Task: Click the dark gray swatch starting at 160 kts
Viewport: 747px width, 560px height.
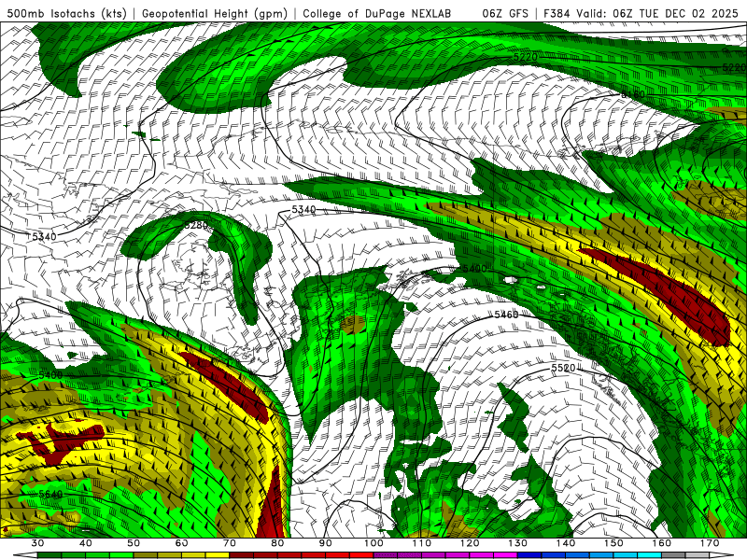Action: pyautogui.click(x=673, y=555)
